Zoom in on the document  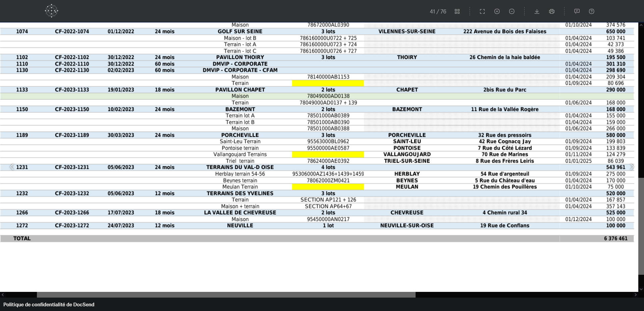(497, 11)
